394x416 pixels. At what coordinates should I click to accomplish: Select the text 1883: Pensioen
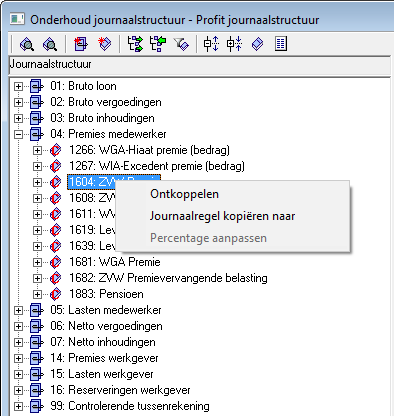click(x=106, y=294)
